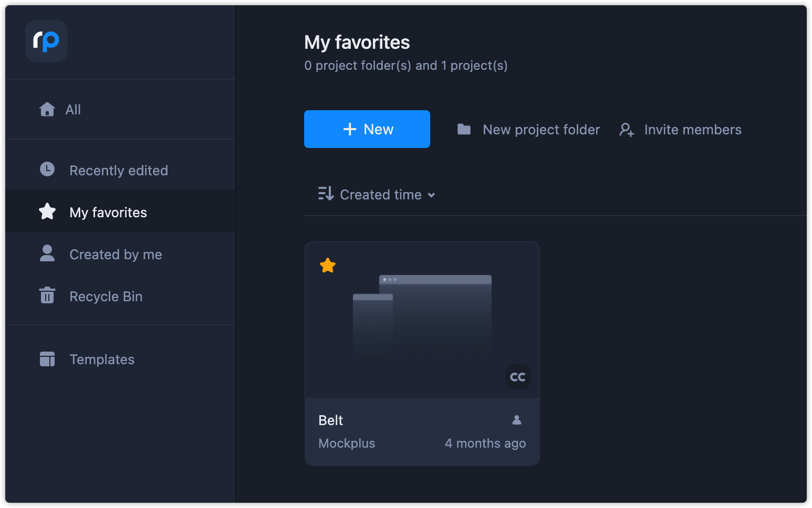Image resolution: width=812 pixels, height=508 pixels.
Task: Click the Mockplus RP logo icon
Action: pos(46,41)
